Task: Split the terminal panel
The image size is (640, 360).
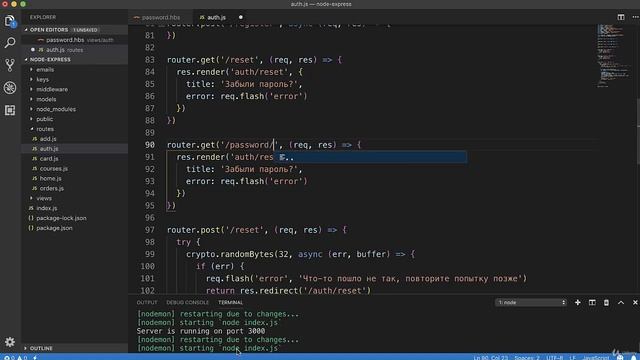Action: click(592, 302)
